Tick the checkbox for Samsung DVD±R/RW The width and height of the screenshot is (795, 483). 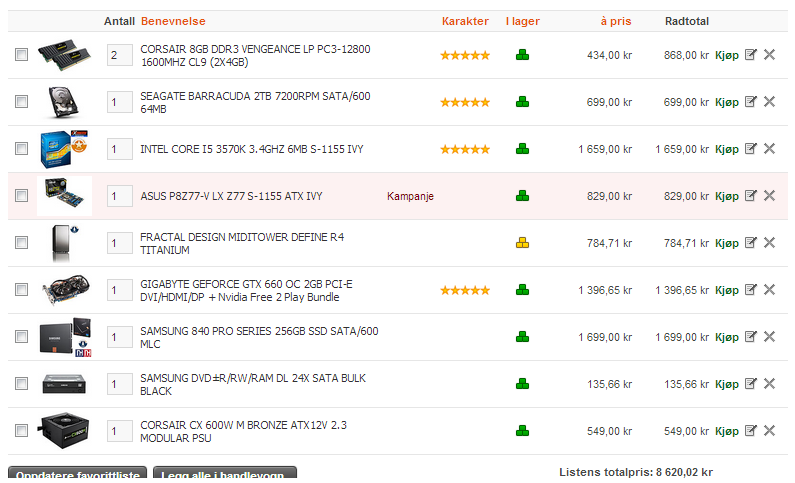21,383
